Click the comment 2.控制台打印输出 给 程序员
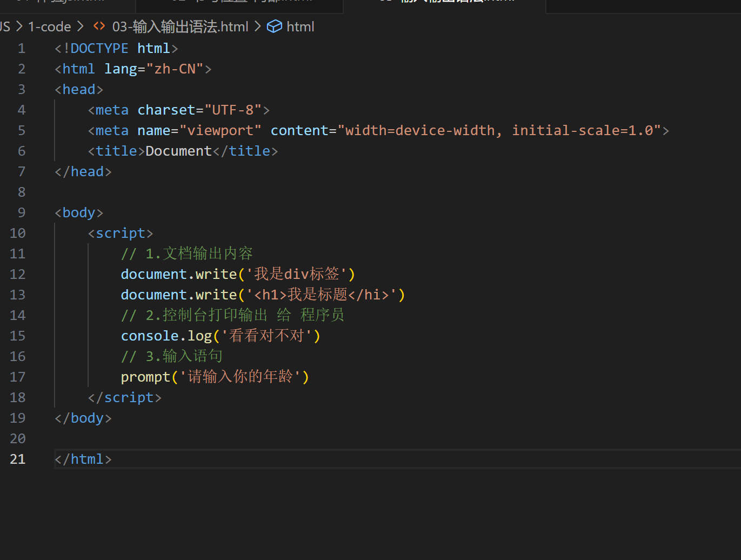Image resolution: width=741 pixels, height=560 pixels. point(233,315)
